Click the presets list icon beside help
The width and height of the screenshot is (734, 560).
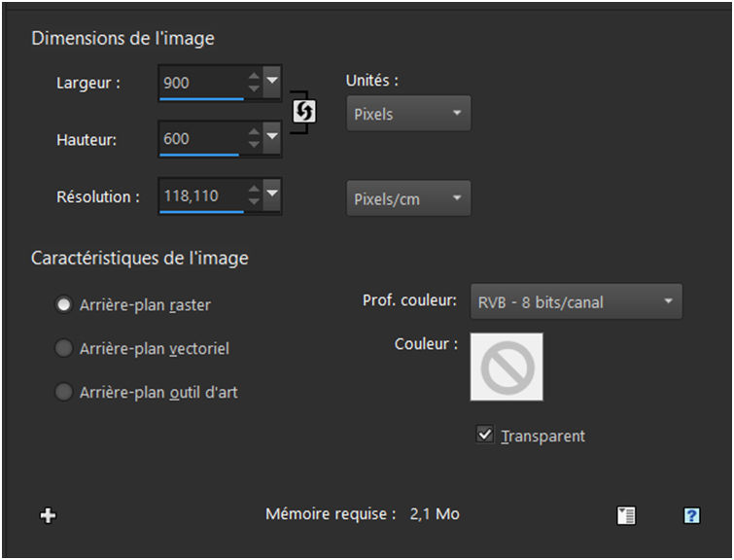pos(626,516)
